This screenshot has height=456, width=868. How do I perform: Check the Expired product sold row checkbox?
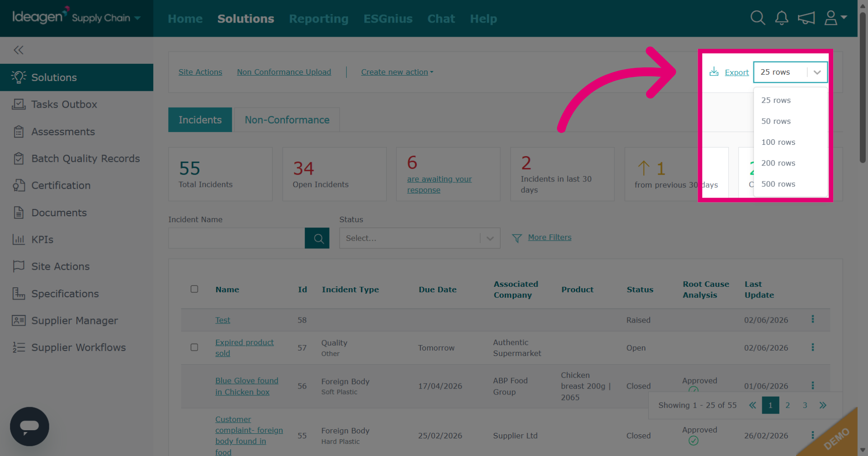[x=194, y=347]
